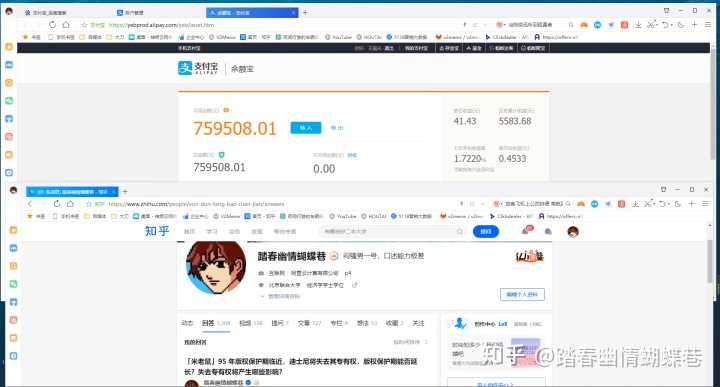
Task: Click the game controller extension in top window
Action: (x=584, y=25)
